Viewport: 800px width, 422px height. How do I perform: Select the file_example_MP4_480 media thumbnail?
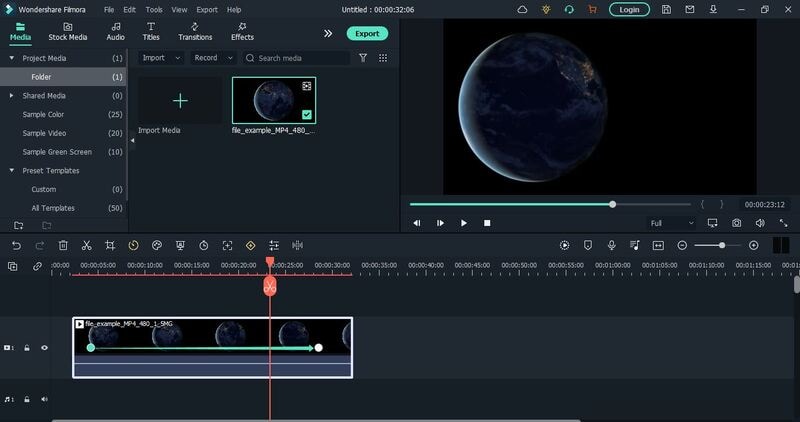tap(274, 101)
